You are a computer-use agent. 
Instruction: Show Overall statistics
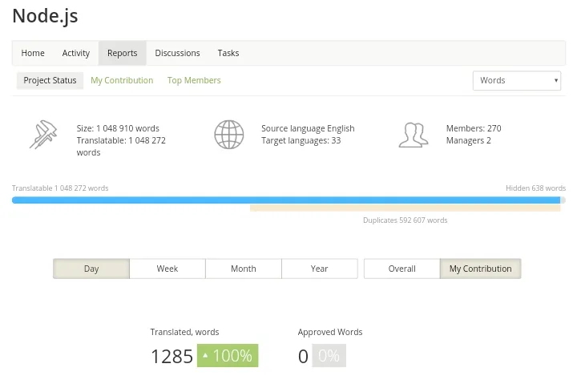(x=401, y=269)
